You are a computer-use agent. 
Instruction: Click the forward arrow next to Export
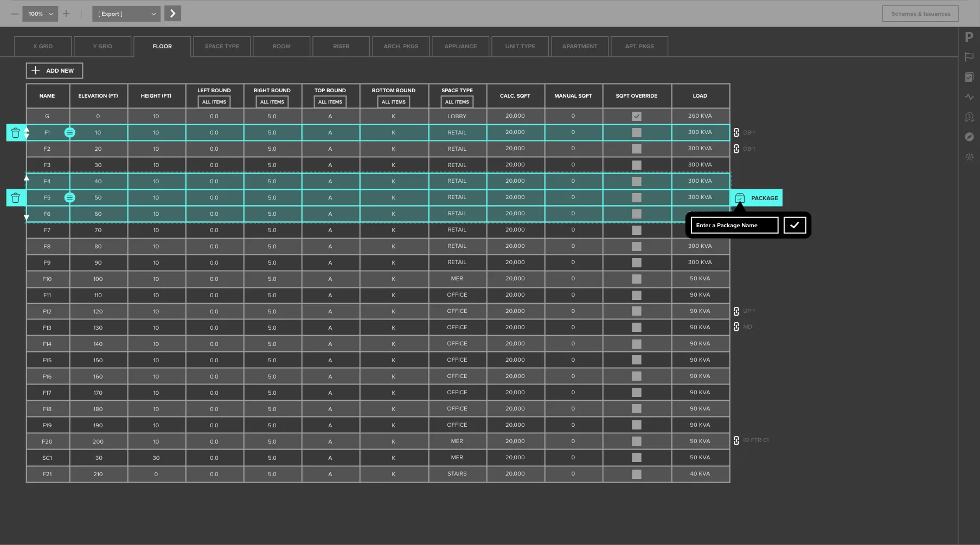[x=172, y=14]
